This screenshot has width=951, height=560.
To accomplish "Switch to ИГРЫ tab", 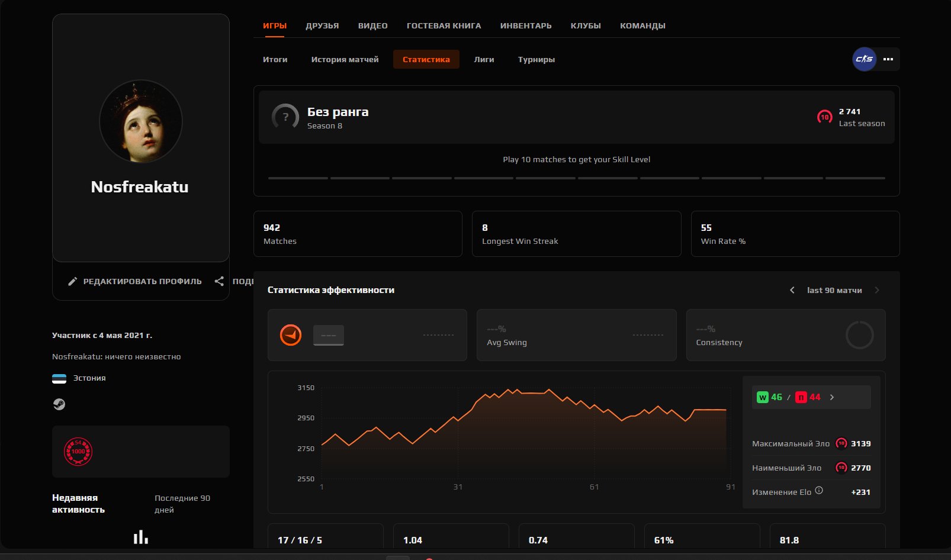I will click(275, 26).
